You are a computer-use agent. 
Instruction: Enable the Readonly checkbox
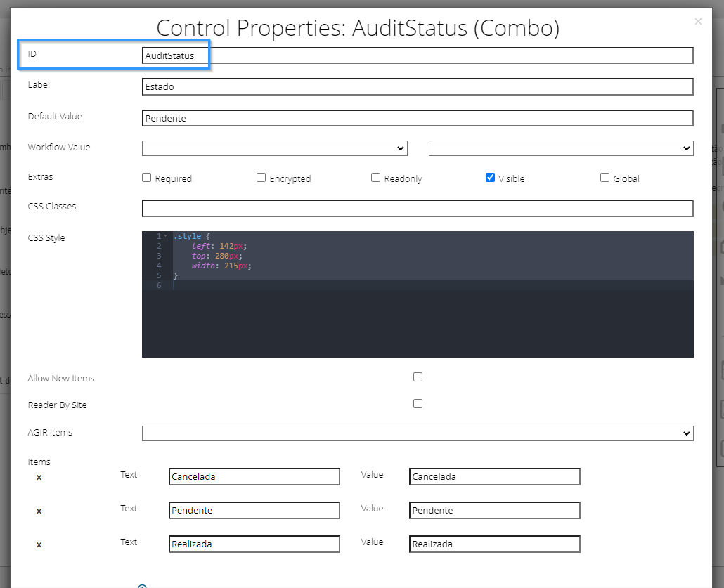coord(375,178)
